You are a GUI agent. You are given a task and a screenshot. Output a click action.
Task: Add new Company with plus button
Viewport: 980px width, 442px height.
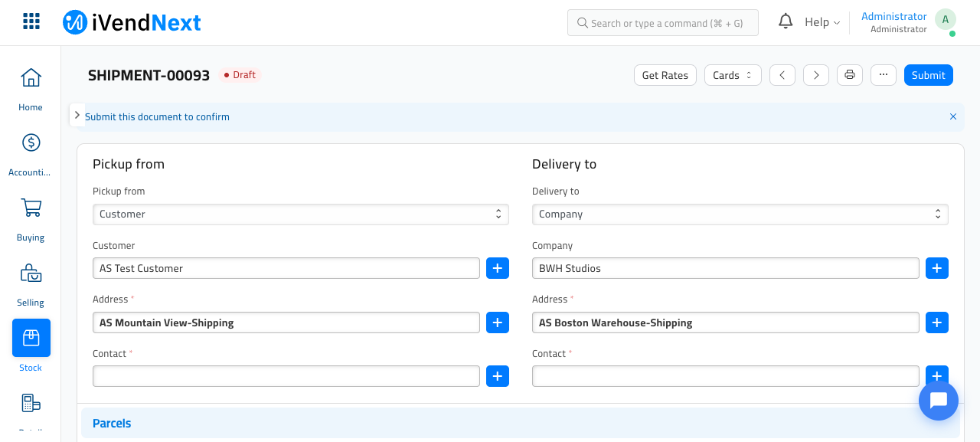(x=937, y=268)
